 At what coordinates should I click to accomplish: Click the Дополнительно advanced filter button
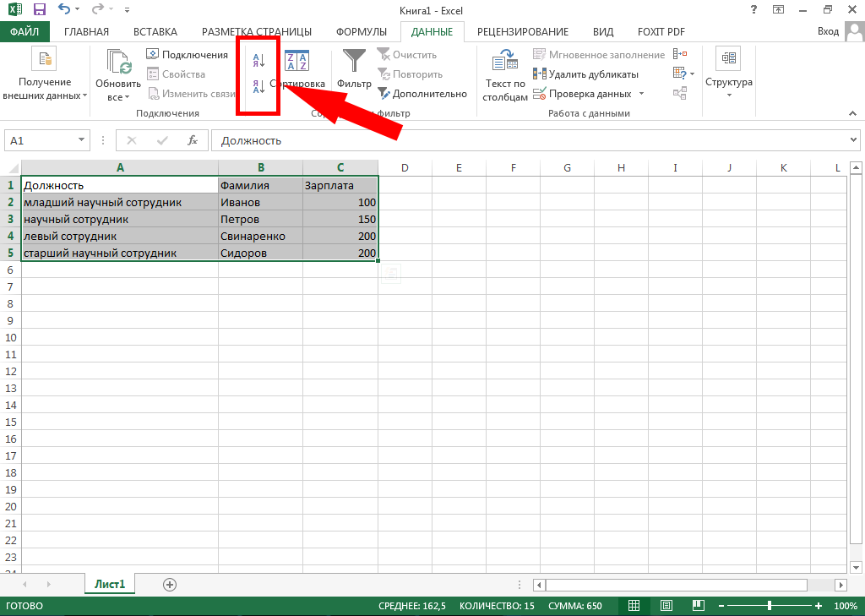pos(422,94)
